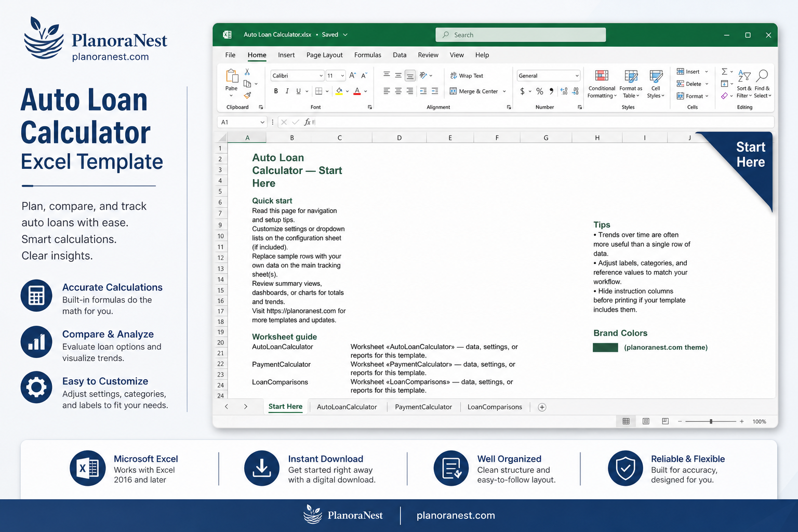This screenshot has width=798, height=532.
Task: Toggle Italic formatting
Action: point(287,91)
